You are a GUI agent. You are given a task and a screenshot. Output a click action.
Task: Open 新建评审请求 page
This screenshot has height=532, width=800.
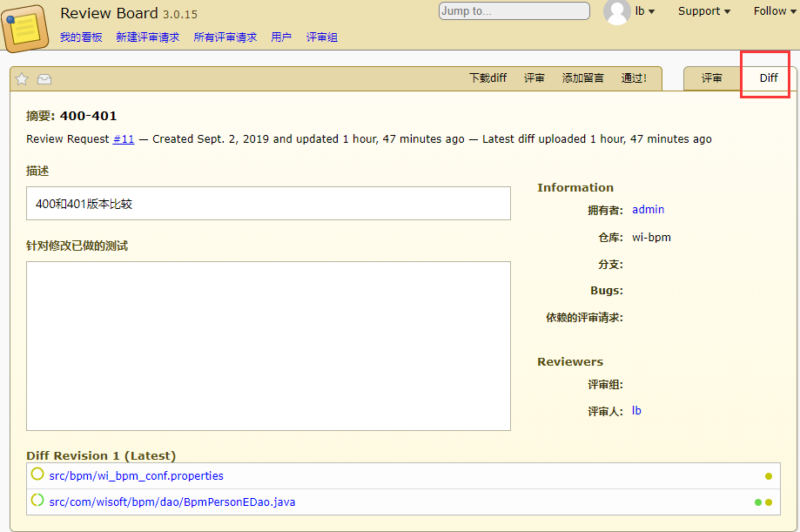(147, 37)
